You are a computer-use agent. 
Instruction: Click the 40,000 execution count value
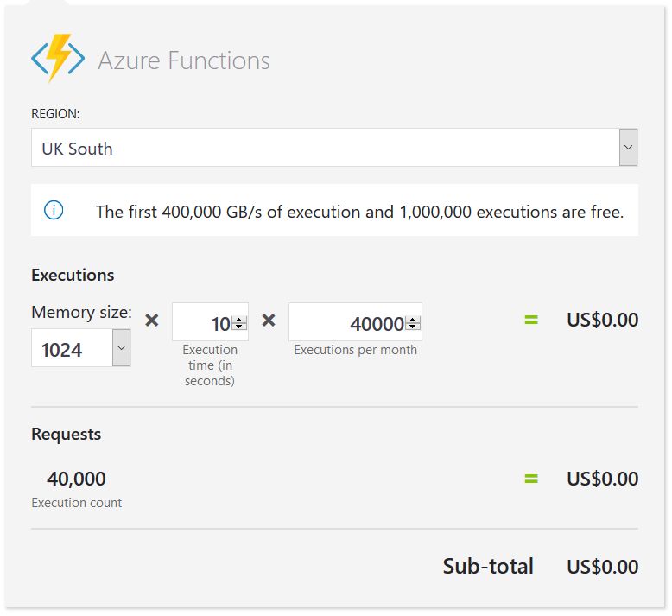tap(76, 479)
